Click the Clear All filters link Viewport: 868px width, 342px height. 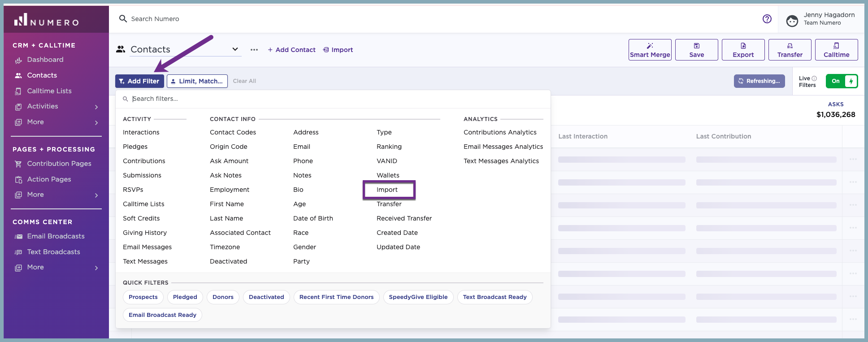click(x=244, y=81)
